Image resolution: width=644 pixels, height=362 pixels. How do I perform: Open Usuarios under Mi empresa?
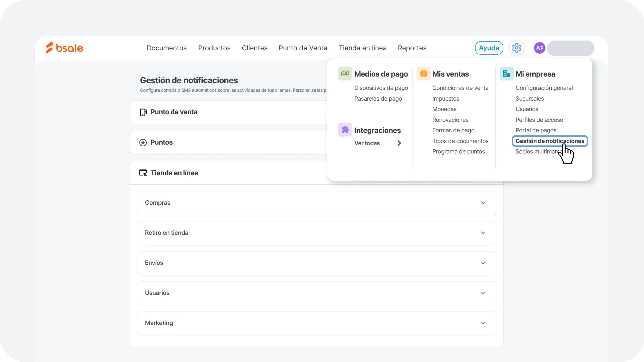click(x=527, y=109)
